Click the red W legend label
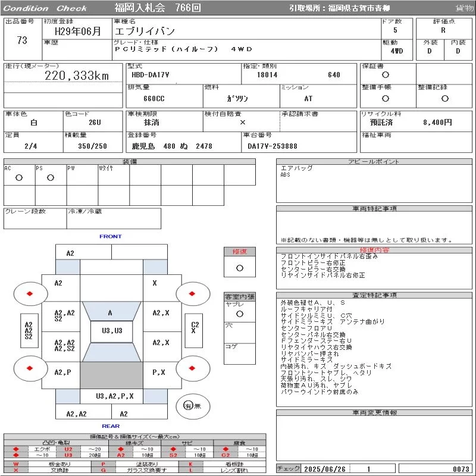 tap(16, 464)
